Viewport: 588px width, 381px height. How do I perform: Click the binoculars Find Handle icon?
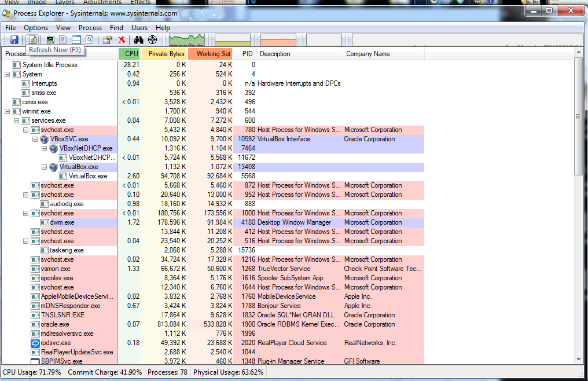pyautogui.click(x=139, y=40)
